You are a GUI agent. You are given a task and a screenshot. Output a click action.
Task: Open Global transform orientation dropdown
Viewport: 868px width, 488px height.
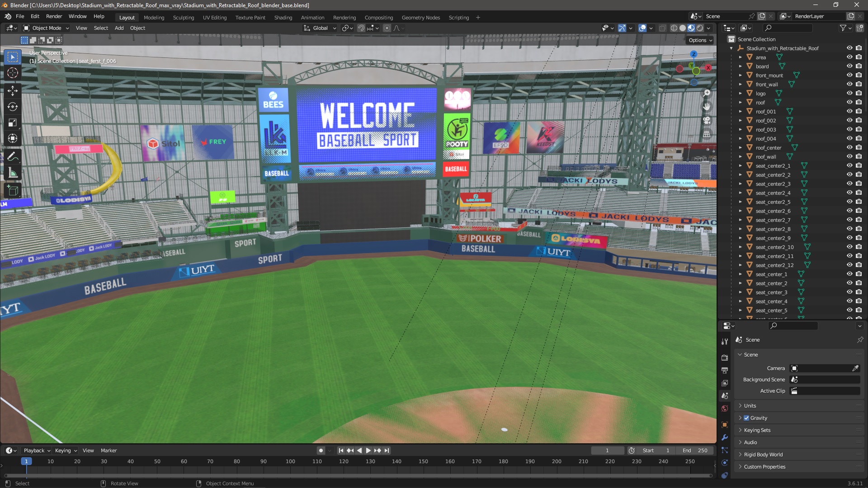pos(320,28)
